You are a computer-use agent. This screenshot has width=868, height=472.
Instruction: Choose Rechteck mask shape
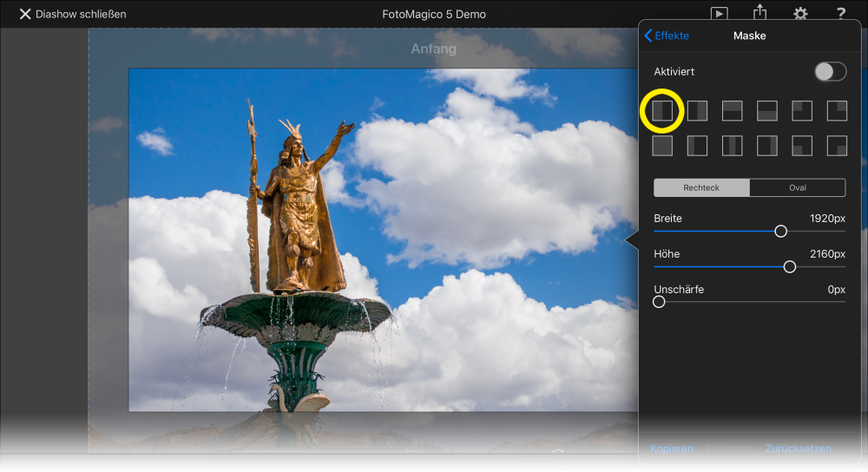pyautogui.click(x=701, y=187)
